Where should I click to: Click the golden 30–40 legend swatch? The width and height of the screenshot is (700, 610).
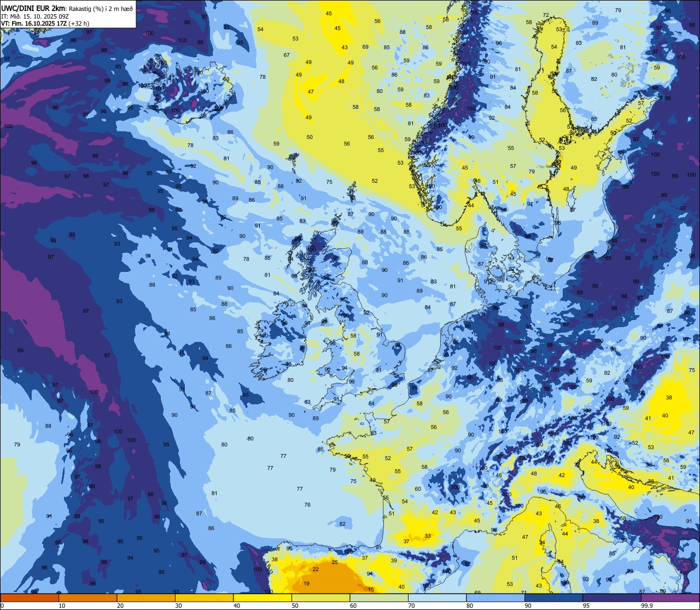[204, 597]
